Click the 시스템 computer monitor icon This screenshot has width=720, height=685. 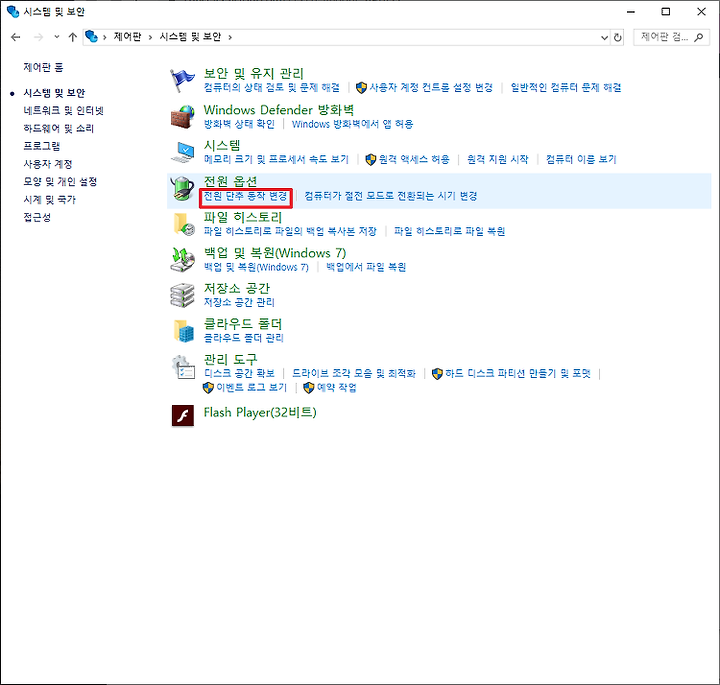tap(183, 152)
